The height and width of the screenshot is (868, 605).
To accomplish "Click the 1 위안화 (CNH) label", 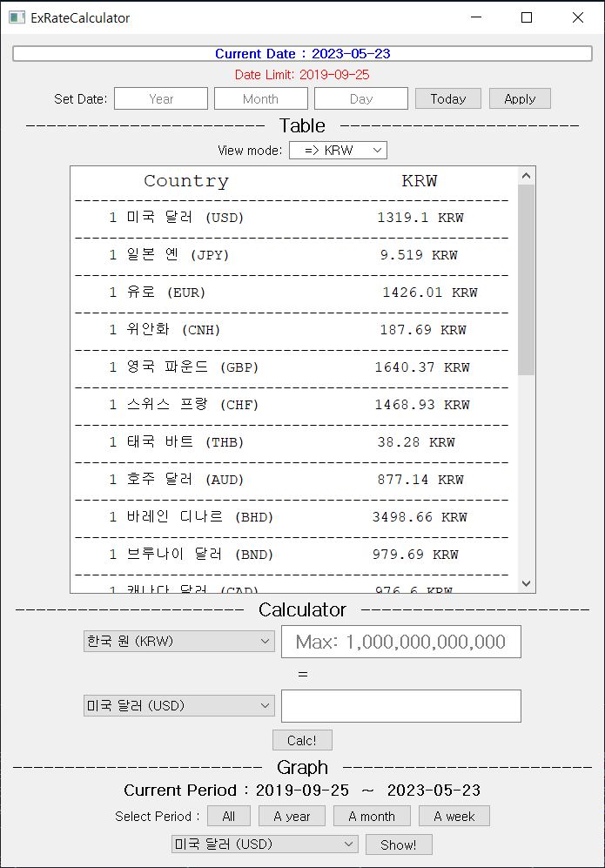I will pos(165,329).
